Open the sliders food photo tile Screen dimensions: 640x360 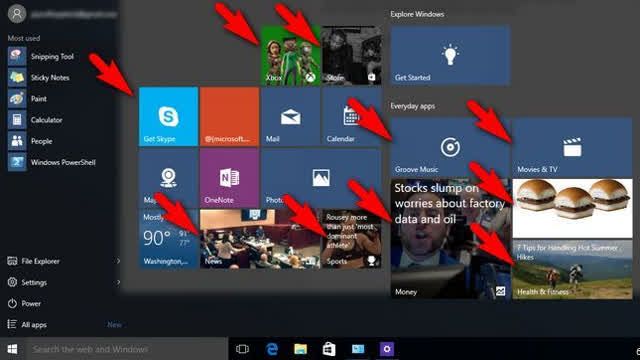(x=572, y=208)
